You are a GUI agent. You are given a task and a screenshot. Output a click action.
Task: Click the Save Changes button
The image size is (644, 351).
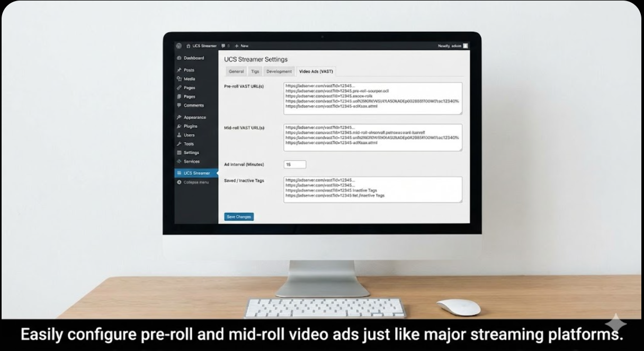239,217
